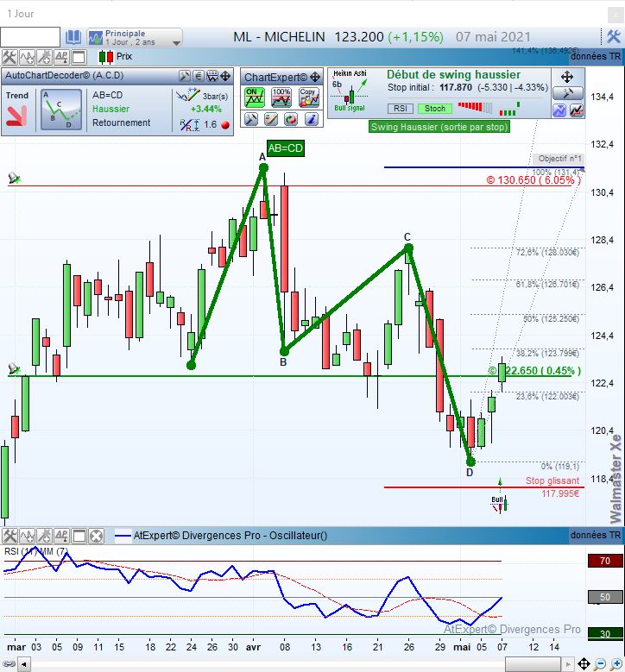
Task: Toggle RSI button in swing panel
Action: pos(401,109)
